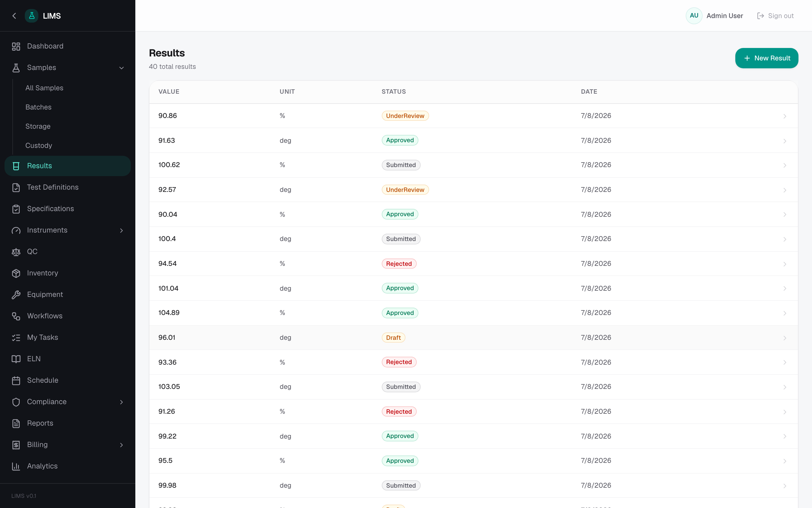Click the Reports document icon

tap(16, 424)
